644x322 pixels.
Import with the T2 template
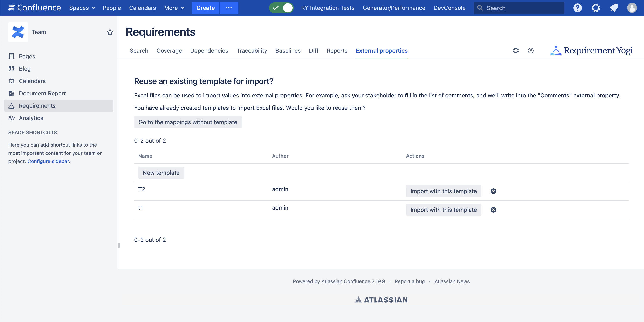443,191
